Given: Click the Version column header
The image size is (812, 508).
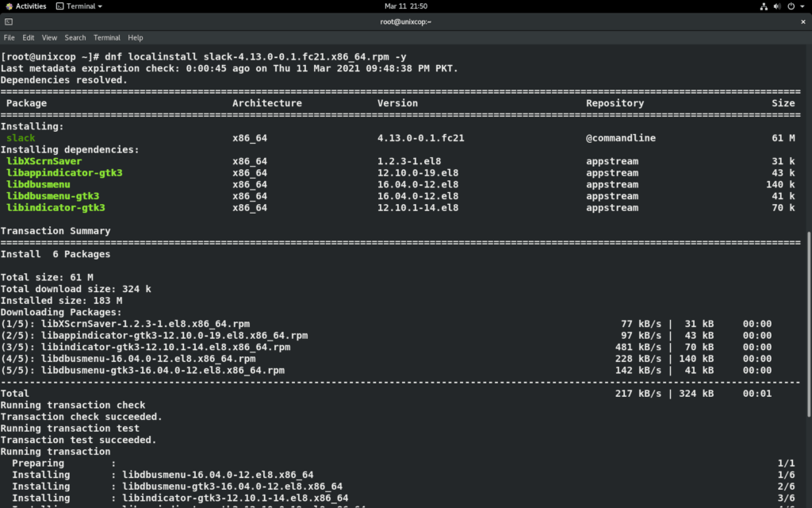Looking at the screenshot, I should pyautogui.click(x=397, y=103).
